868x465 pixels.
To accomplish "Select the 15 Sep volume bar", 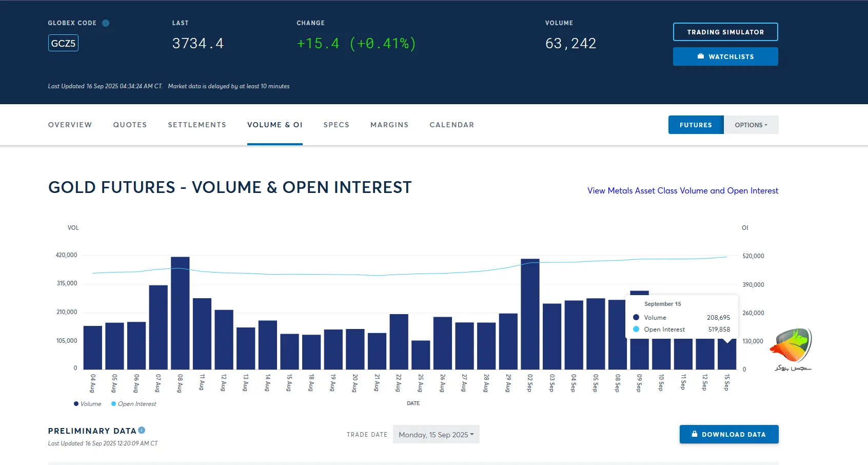I will pos(726,354).
